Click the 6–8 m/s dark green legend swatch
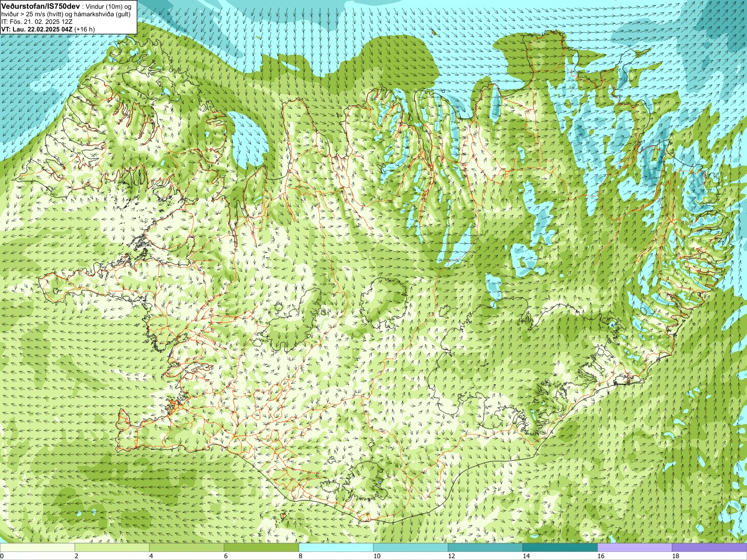Screen dimensions: 747x560 (261, 548)
